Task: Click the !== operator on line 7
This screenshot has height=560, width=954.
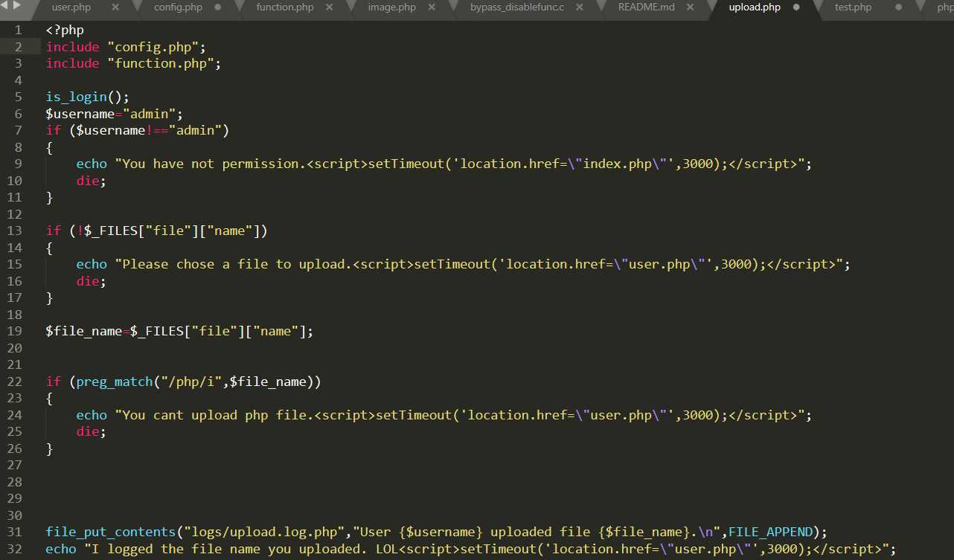Action: pyautogui.click(x=157, y=131)
